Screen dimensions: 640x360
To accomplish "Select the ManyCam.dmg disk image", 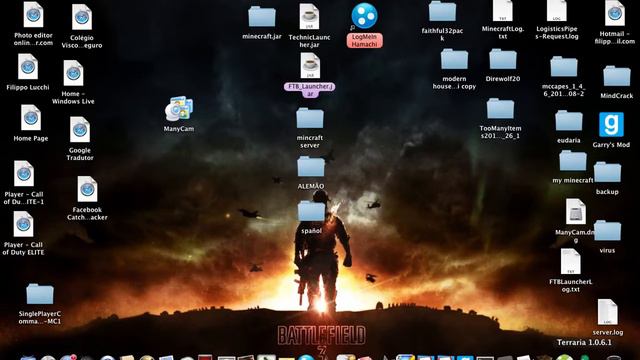I will 576,211.
